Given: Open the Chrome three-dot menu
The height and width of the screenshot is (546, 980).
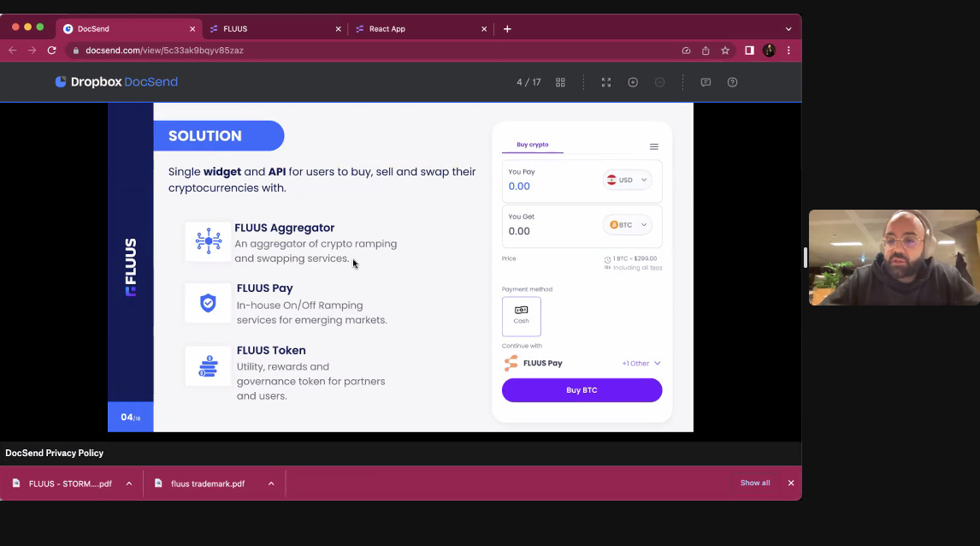Looking at the screenshot, I should [788, 50].
